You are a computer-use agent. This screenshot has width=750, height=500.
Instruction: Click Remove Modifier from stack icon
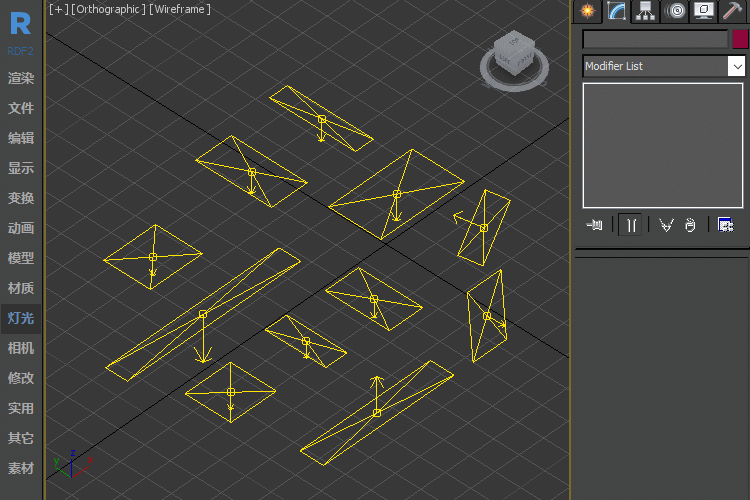690,224
